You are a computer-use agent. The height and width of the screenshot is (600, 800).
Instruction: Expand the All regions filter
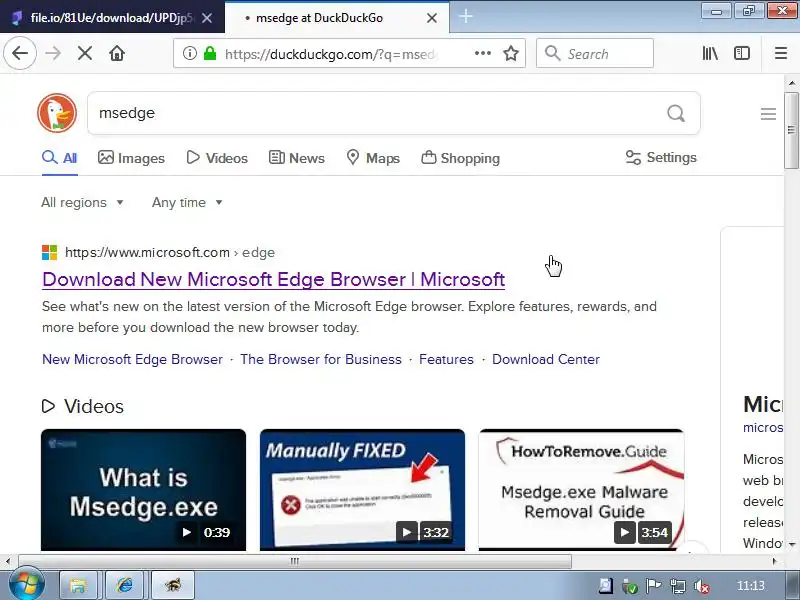click(x=82, y=203)
